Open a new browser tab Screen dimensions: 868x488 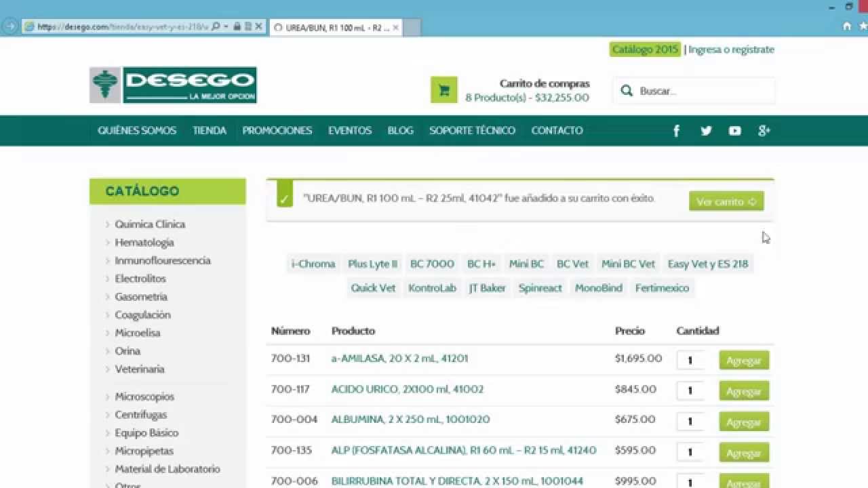coord(412,27)
